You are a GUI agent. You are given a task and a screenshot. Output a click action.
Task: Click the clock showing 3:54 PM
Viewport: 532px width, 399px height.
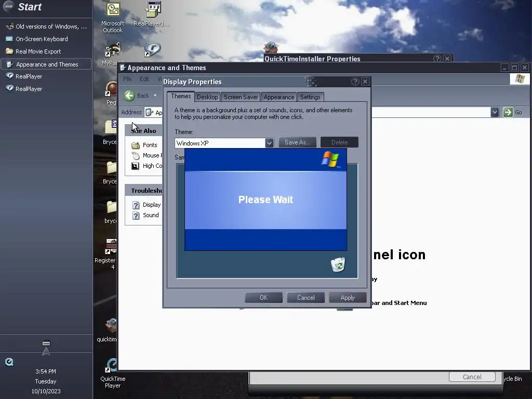(46, 371)
